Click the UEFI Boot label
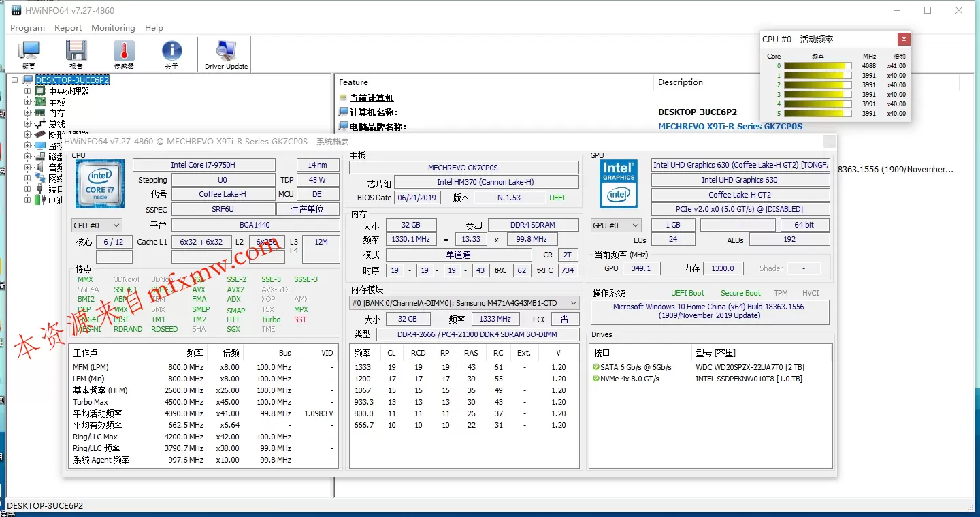The height and width of the screenshot is (517, 980). click(687, 293)
